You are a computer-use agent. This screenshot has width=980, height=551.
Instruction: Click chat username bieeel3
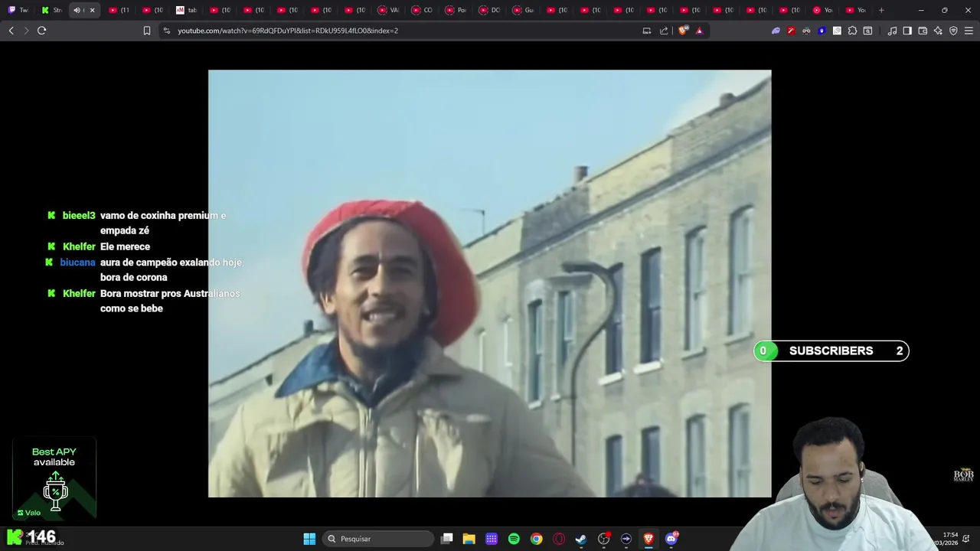[79, 216]
